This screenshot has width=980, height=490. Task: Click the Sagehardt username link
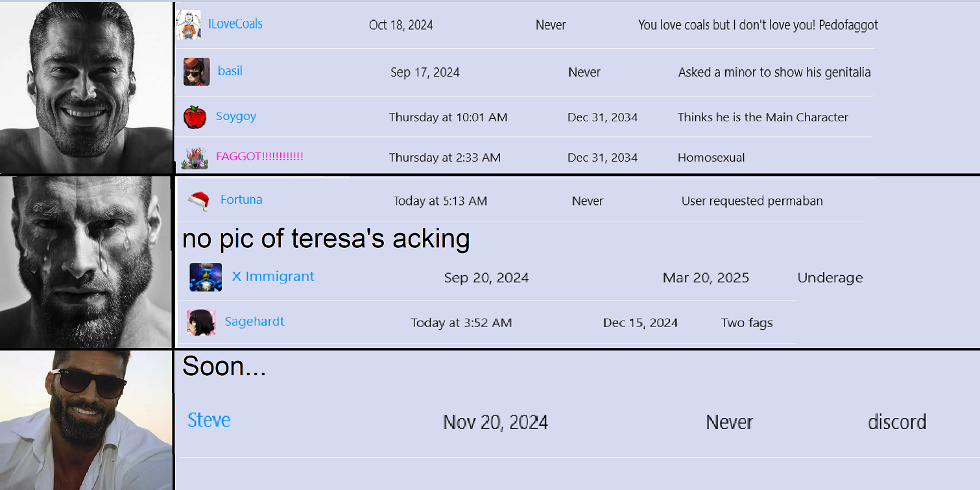pos(254,321)
